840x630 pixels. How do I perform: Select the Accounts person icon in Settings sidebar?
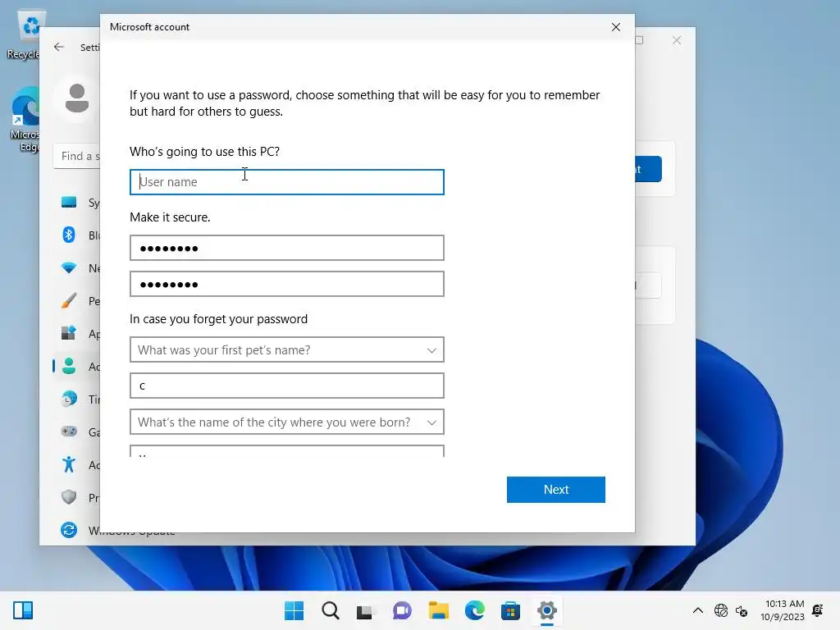(x=69, y=367)
